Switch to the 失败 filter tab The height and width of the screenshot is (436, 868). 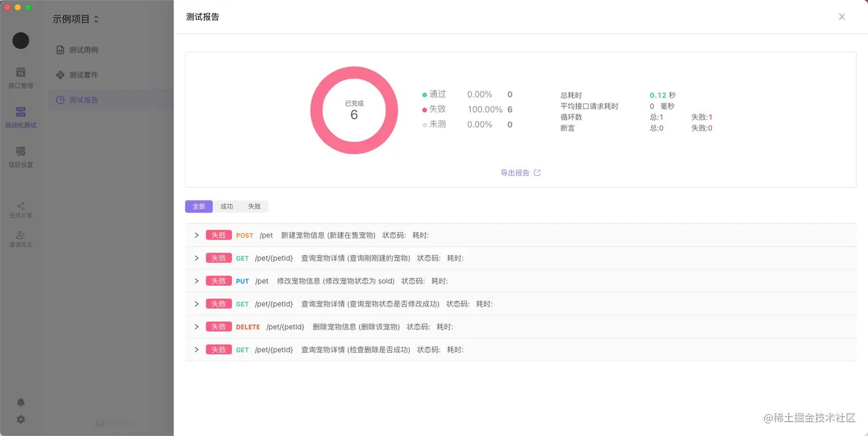click(x=254, y=206)
